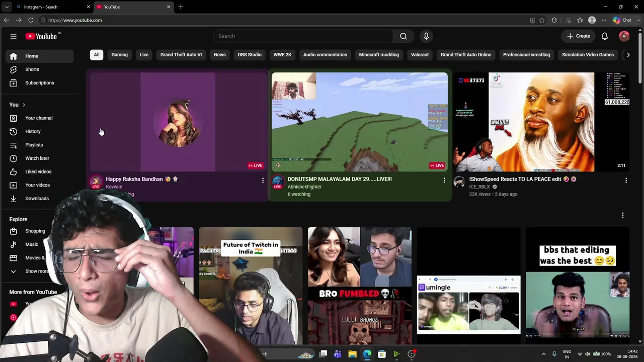
Task: Open a new browser tab
Action: point(181,7)
